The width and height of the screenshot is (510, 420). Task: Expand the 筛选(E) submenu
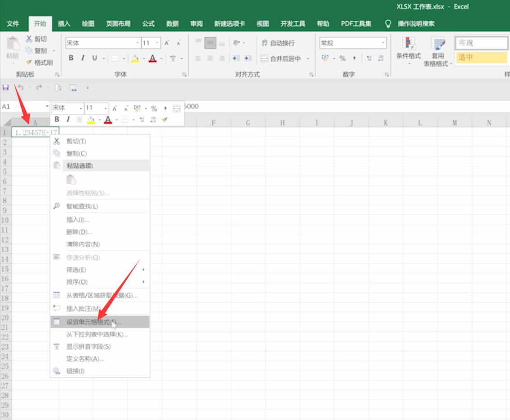(x=100, y=270)
